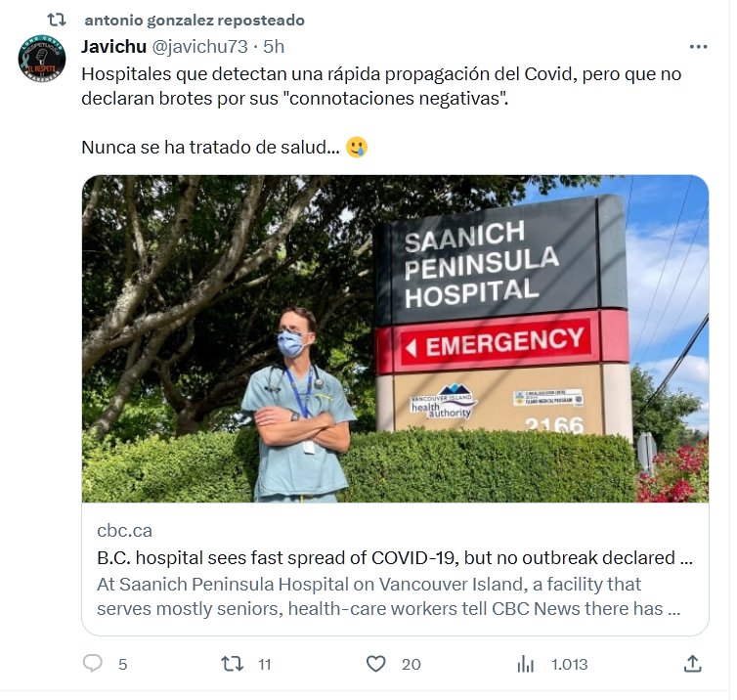
Task: Like the tweet with the heart icon
Action: point(376,664)
